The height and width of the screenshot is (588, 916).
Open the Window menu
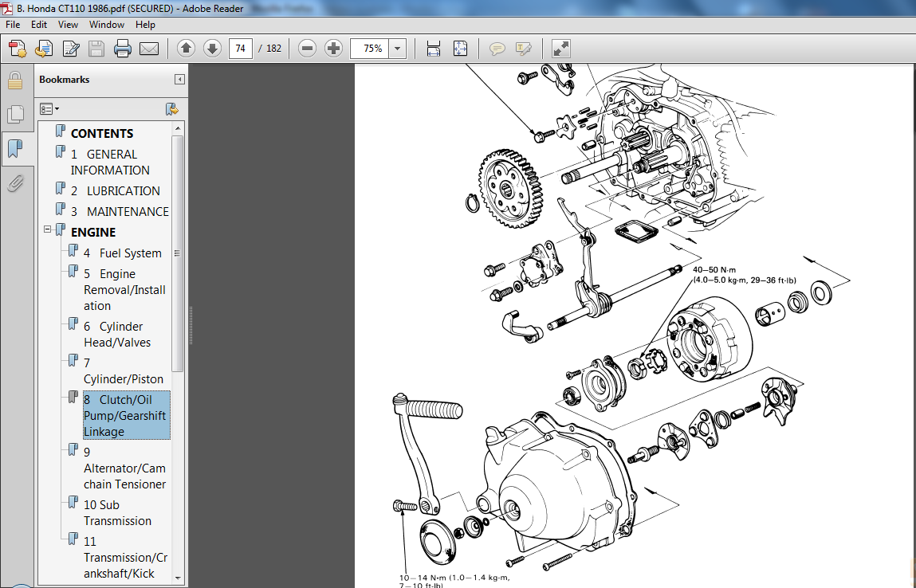106,25
